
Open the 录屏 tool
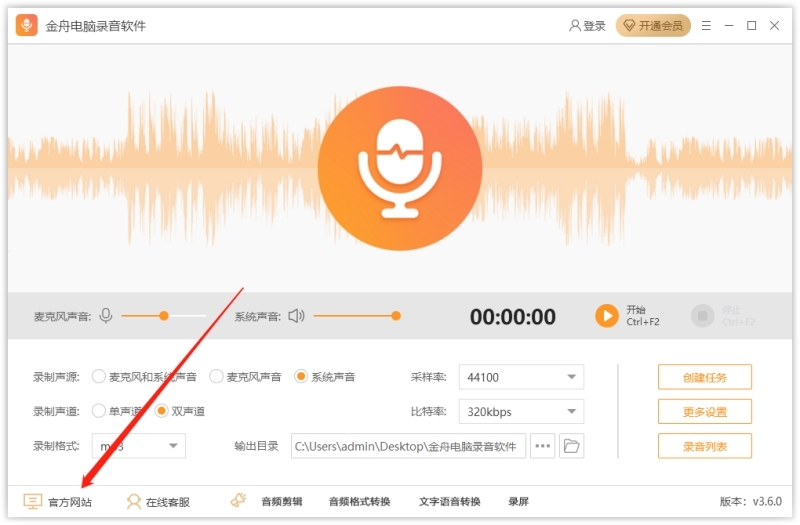click(518, 502)
